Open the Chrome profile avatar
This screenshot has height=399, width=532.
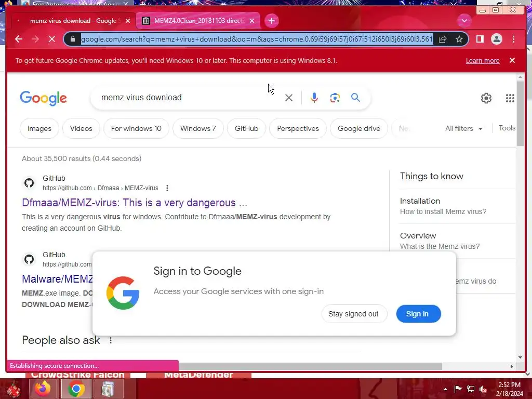tap(496, 39)
